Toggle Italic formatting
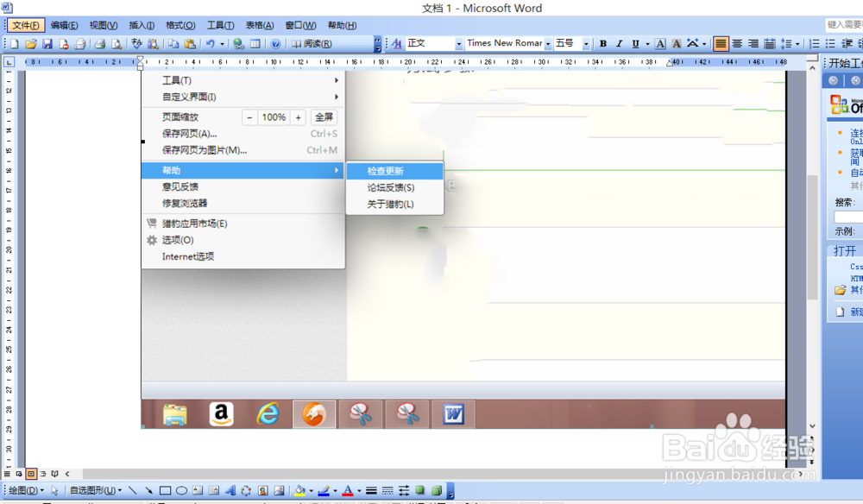 (619, 43)
